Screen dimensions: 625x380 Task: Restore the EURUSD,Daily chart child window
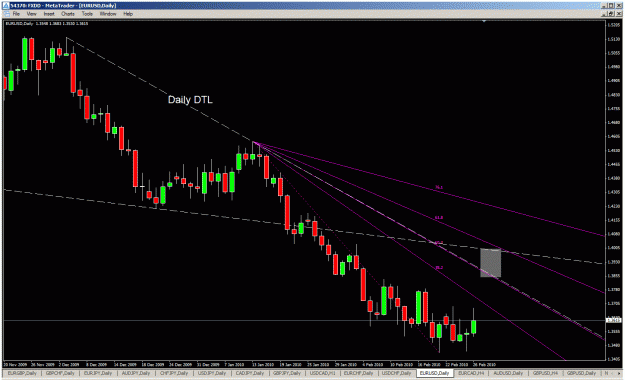tap(612, 14)
